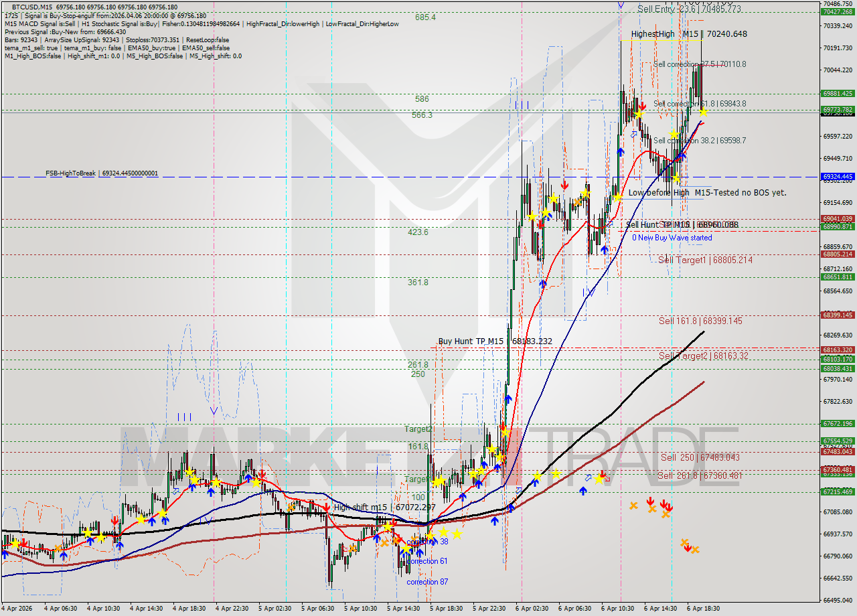Select the blue 69324.445 price label
This screenshot has width=857, height=616.
pyautogui.click(x=838, y=177)
